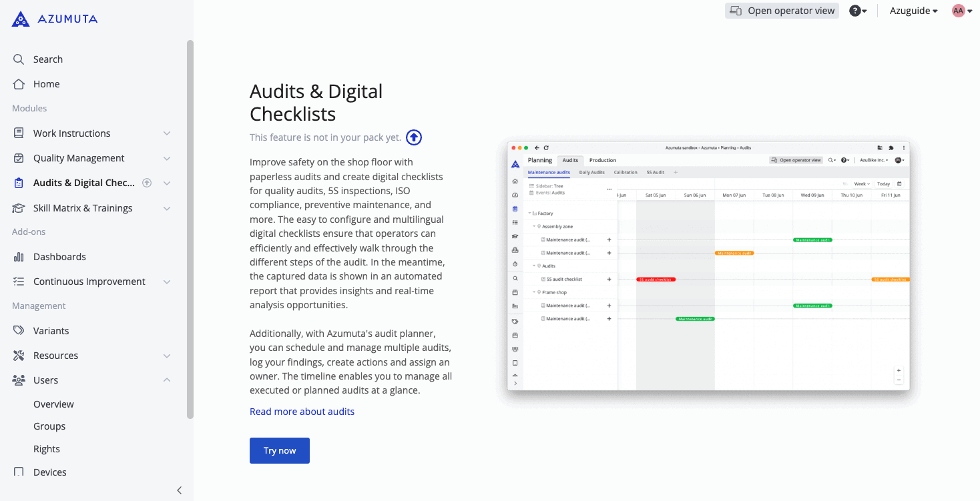Click the Quality Management icon in sidebar
The width and height of the screenshot is (980, 501).
pyautogui.click(x=19, y=158)
